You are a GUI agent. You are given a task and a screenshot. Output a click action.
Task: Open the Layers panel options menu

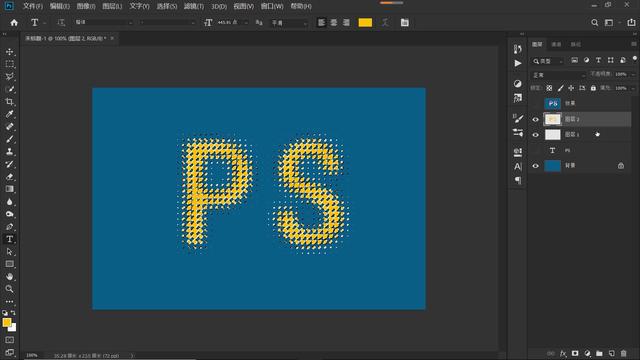633,44
